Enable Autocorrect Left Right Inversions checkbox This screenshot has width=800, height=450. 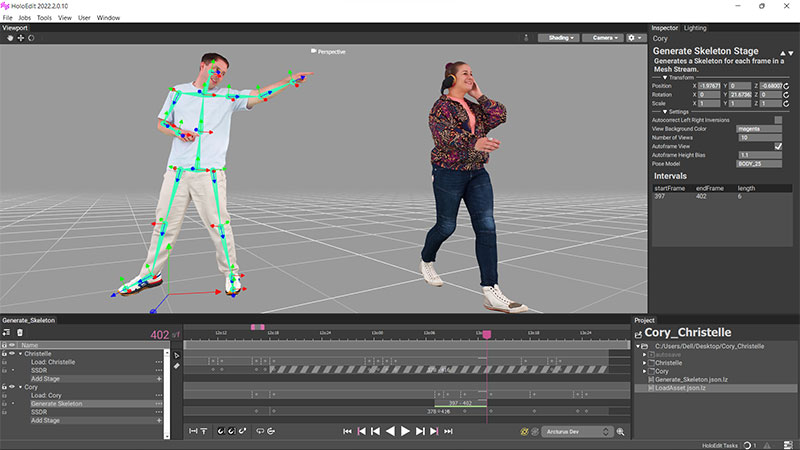pos(778,120)
